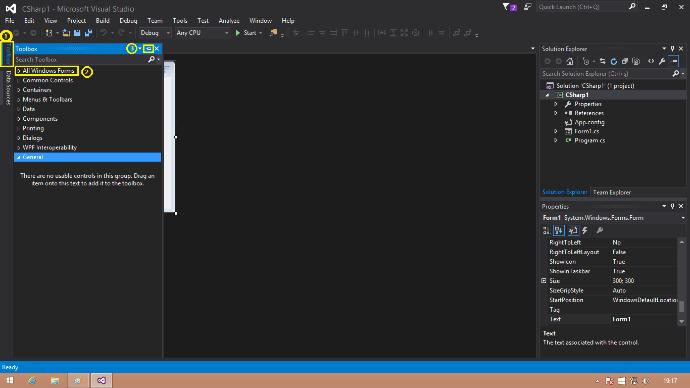The height and width of the screenshot is (388, 690).
Task: Open the Toolbox window position dropdown
Action: (x=140, y=49)
